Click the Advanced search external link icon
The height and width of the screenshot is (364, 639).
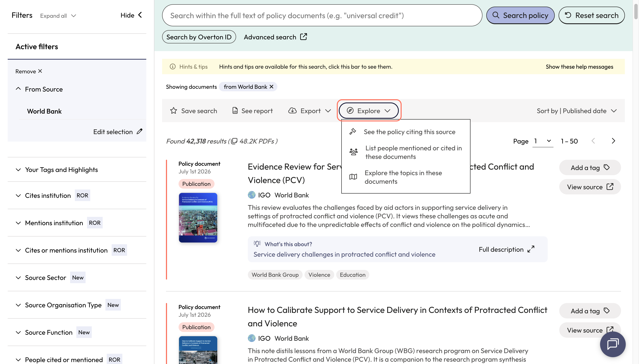click(303, 37)
